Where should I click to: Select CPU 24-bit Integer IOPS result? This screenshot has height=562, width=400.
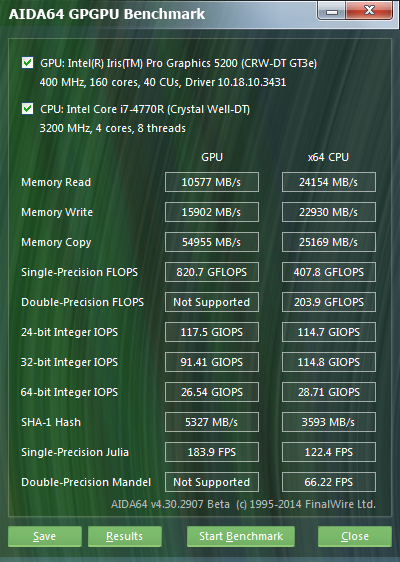coord(329,332)
